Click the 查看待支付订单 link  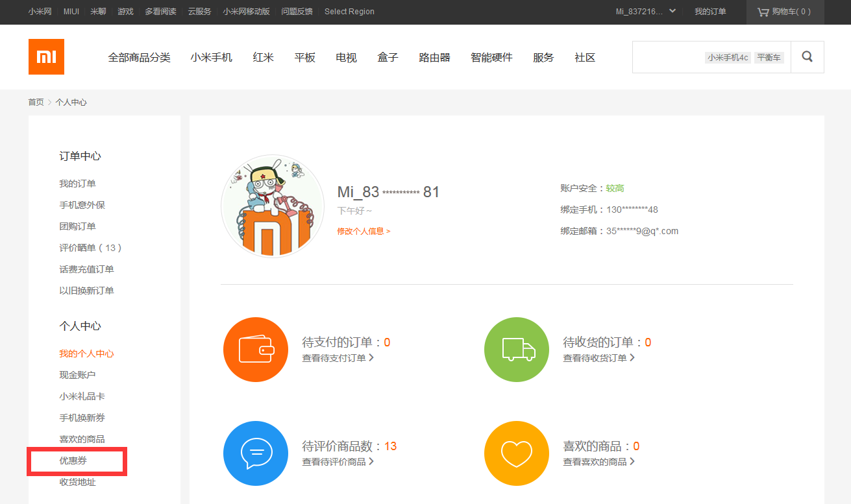[338, 358]
